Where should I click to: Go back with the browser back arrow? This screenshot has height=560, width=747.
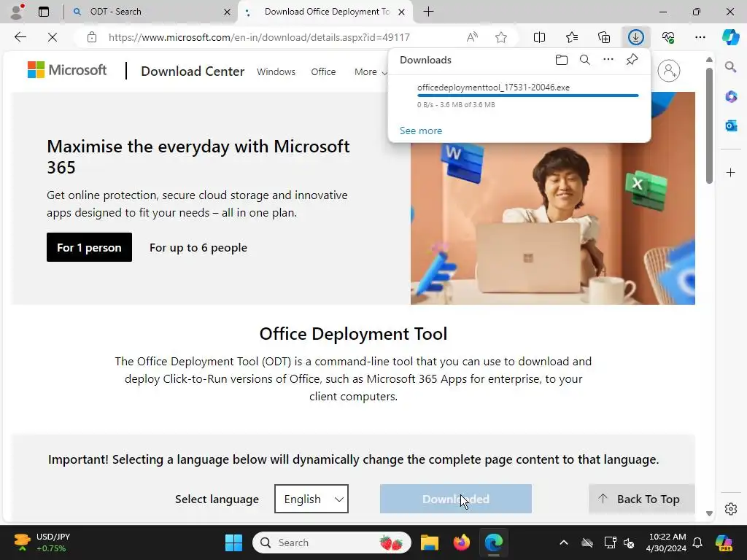[x=20, y=37]
